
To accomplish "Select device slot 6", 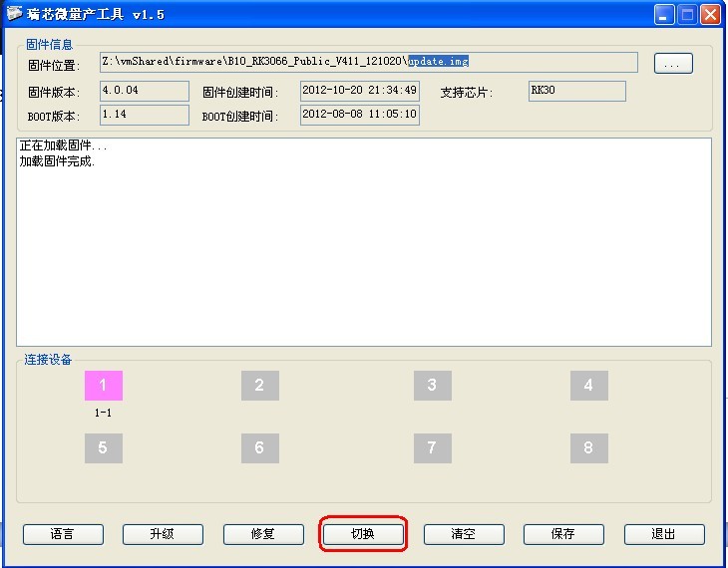I will [260, 448].
